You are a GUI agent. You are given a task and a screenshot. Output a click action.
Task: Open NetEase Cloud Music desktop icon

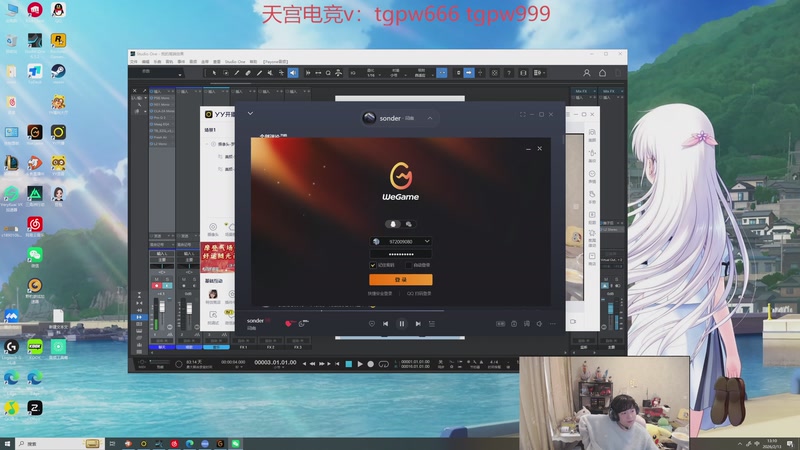(35, 226)
